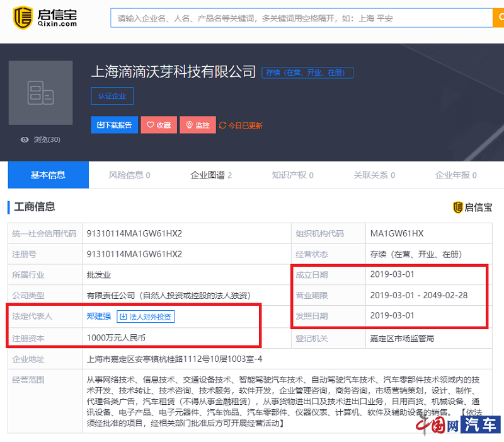The width and height of the screenshot is (504, 442).
Task: Click the 2019-03-01 - 2049-02-28 business term
Action: pyautogui.click(x=419, y=295)
